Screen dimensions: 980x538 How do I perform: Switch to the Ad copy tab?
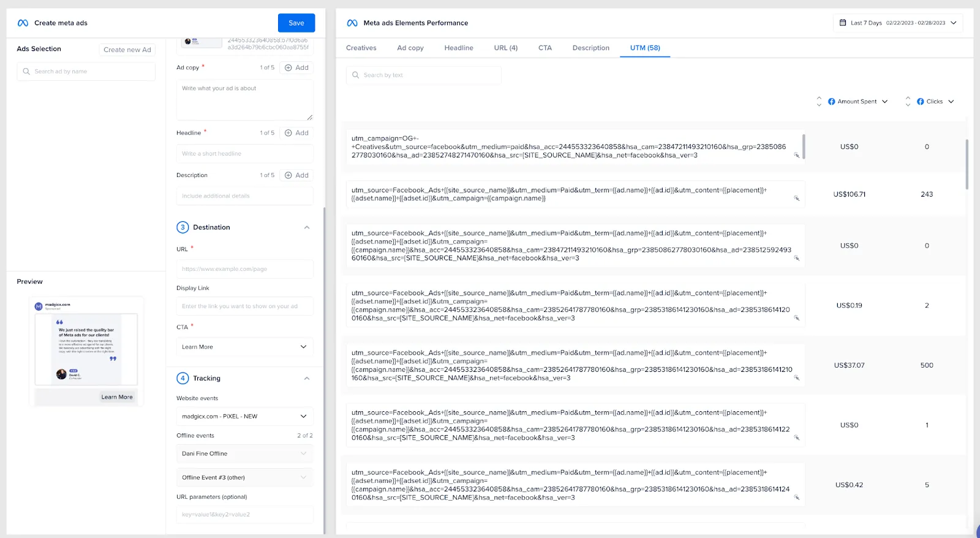click(410, 48)
